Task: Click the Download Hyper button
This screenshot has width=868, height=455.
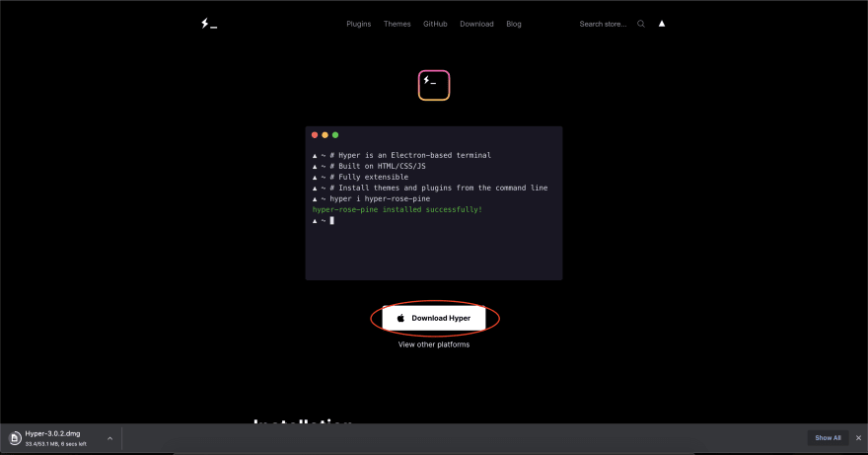Action: tap(434, 318)
